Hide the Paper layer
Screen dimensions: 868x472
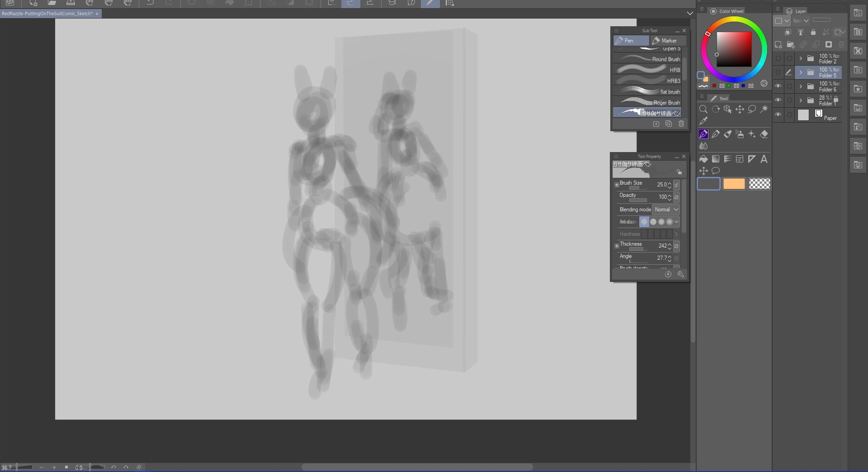point(778,114)
